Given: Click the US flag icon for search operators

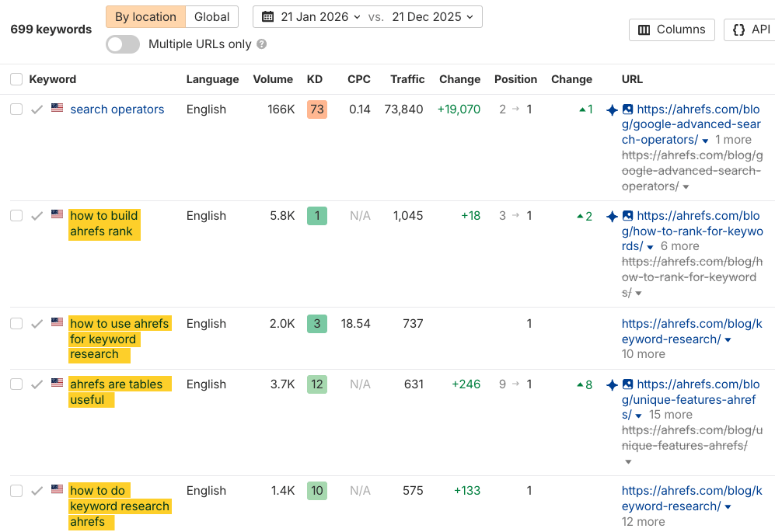Looking at the screenshot, I should tap(56, 109).
